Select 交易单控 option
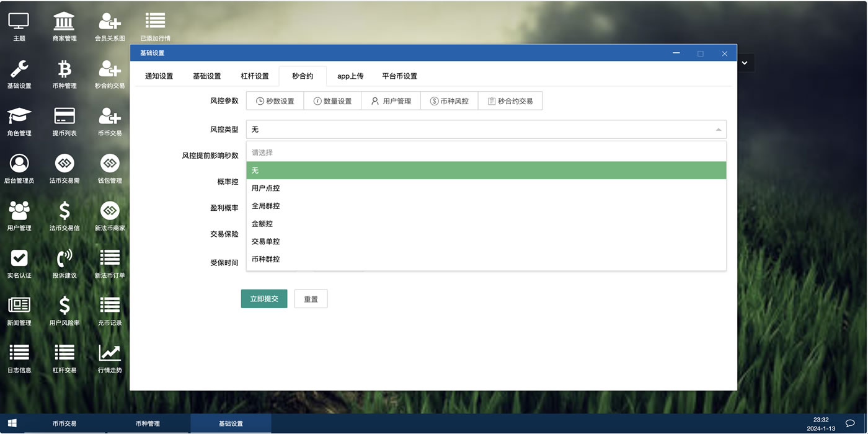868x434 pixels. pos(486,242)
